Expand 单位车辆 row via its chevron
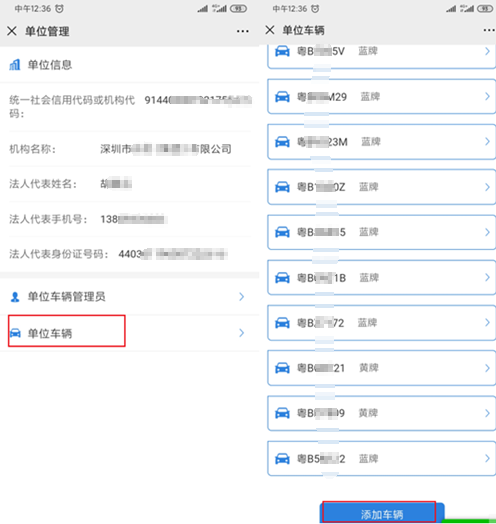This screenshot has height=524, width=496. [x=242, y=333]
